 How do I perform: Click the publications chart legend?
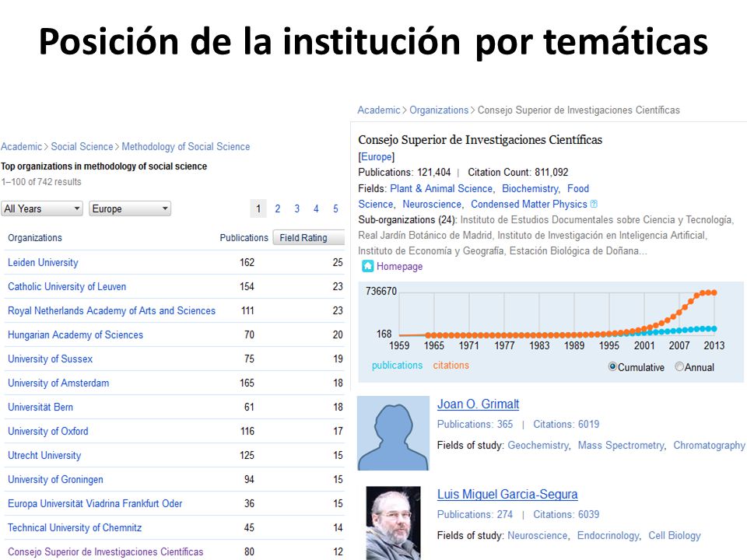pos(397,366)
